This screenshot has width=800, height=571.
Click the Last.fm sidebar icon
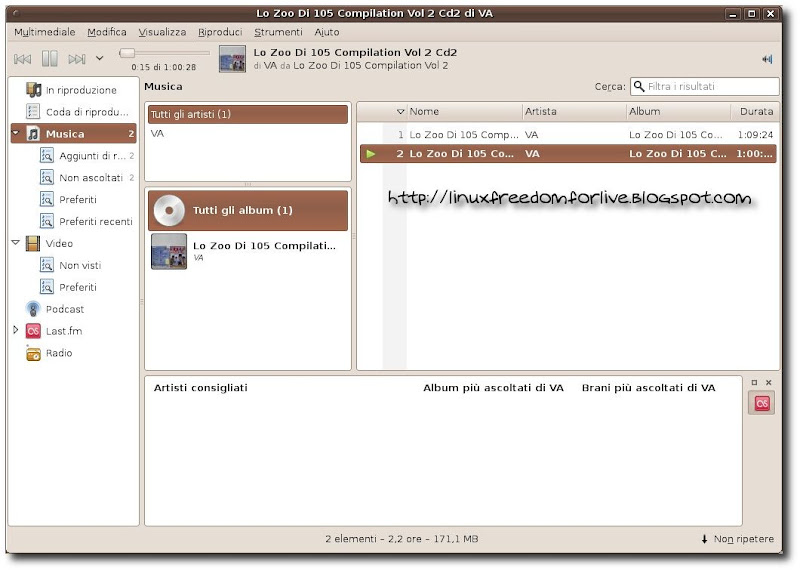tap(33, 331)
